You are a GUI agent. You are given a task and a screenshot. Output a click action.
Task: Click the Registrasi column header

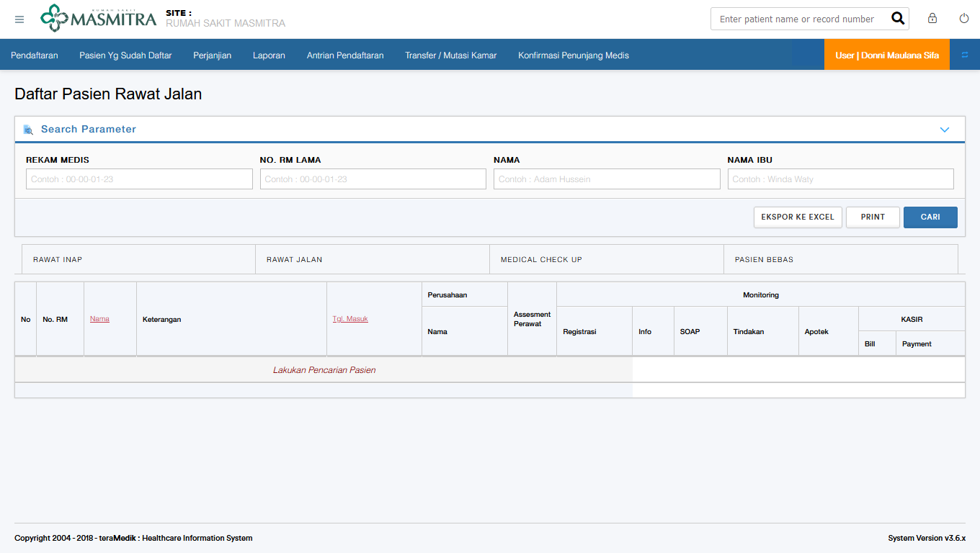click(x=594, y=331)
